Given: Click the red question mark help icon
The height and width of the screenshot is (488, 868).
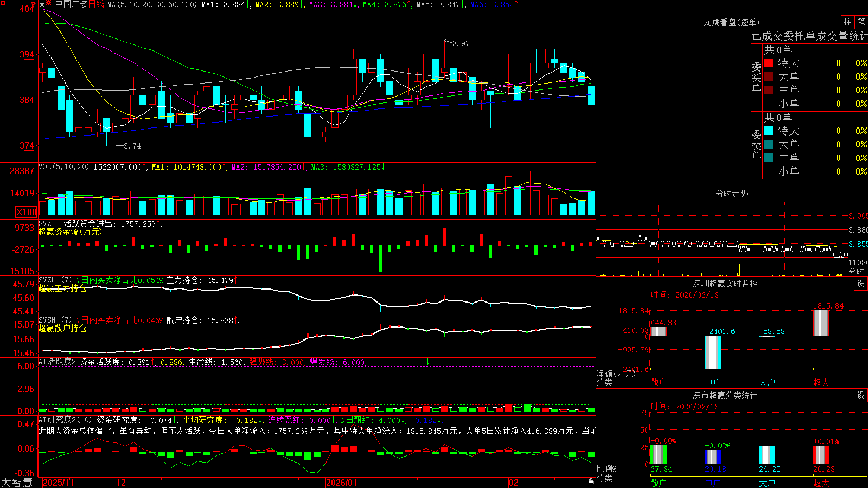Looking at the screenshot, I should [x=34, y=4].
